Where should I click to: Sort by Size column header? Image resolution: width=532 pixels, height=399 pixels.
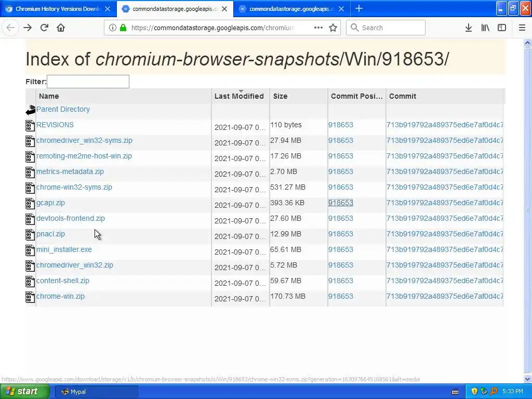coord(280,96)
